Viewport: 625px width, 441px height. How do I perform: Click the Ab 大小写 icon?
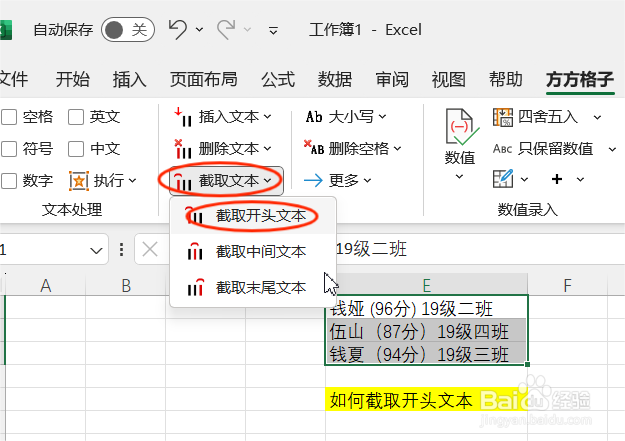pos(314,116)
